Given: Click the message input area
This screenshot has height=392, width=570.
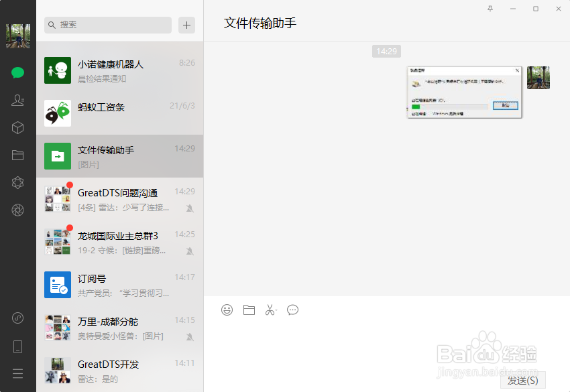Looking at the screenshot, I should (387, 345).
